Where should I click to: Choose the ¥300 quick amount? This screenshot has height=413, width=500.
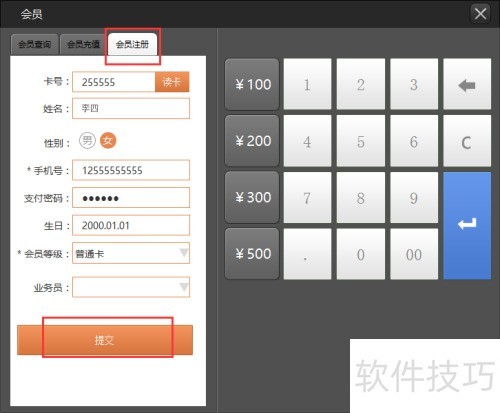pyautogui.click(x=252, y=197)
